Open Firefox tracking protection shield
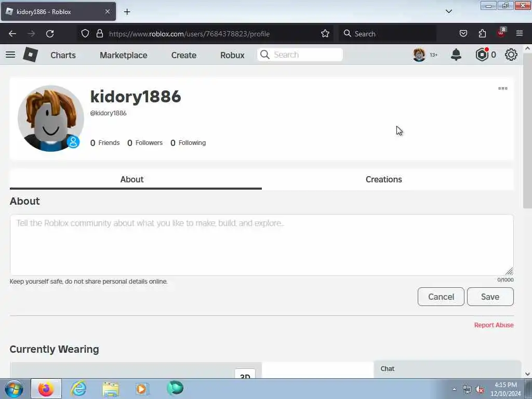Image resolution: width=532 pixels, height=399 pixels. click(x=85, y=34)
